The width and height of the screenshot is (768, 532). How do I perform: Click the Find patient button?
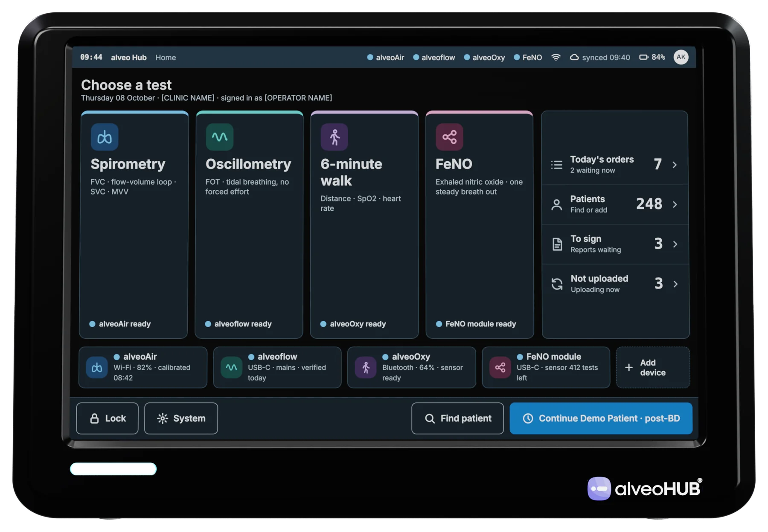(457, 419)
